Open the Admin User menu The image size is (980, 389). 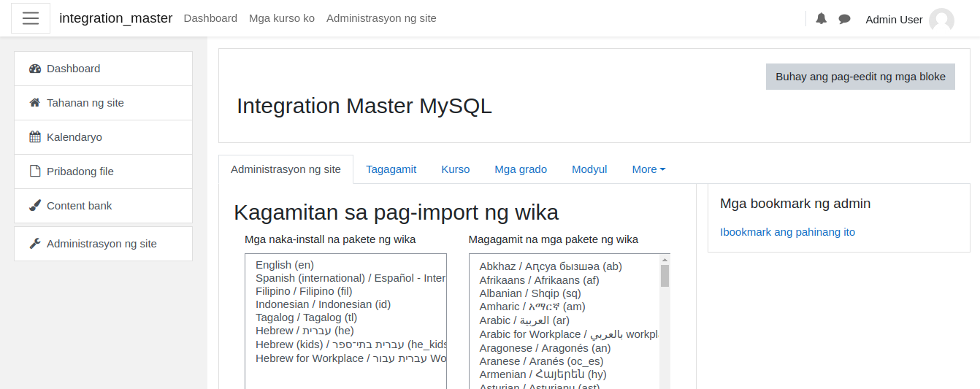[909, 20]
